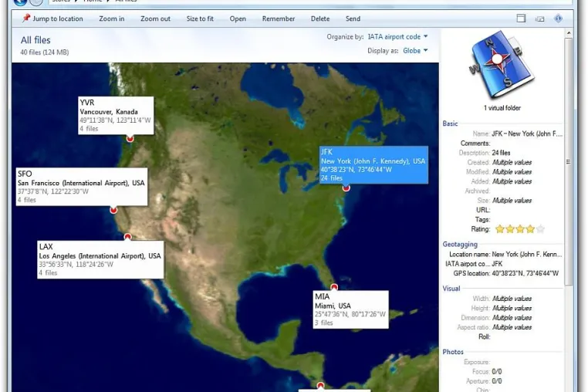Click Remember on the toolbar
This screenshot has height=392, width=588.
[x=279, y=19]
